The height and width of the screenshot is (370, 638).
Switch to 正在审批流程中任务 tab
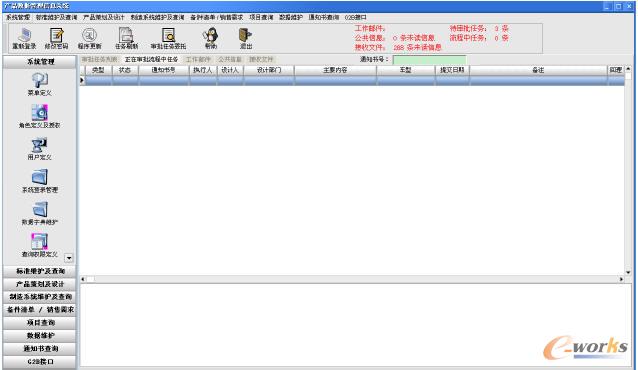151,59
